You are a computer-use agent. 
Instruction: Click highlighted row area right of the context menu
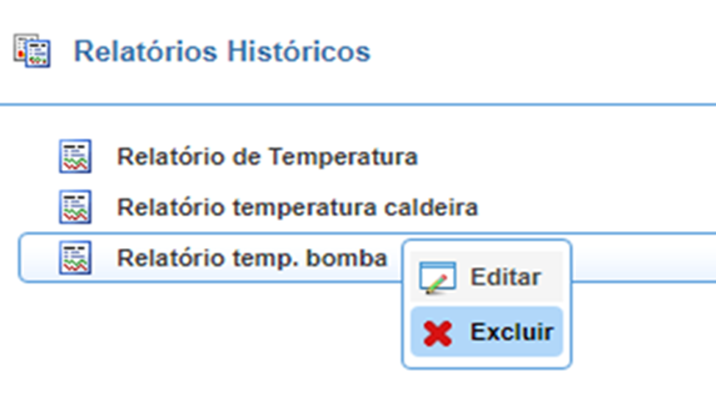pyautogui.click(x=644, y=258)
